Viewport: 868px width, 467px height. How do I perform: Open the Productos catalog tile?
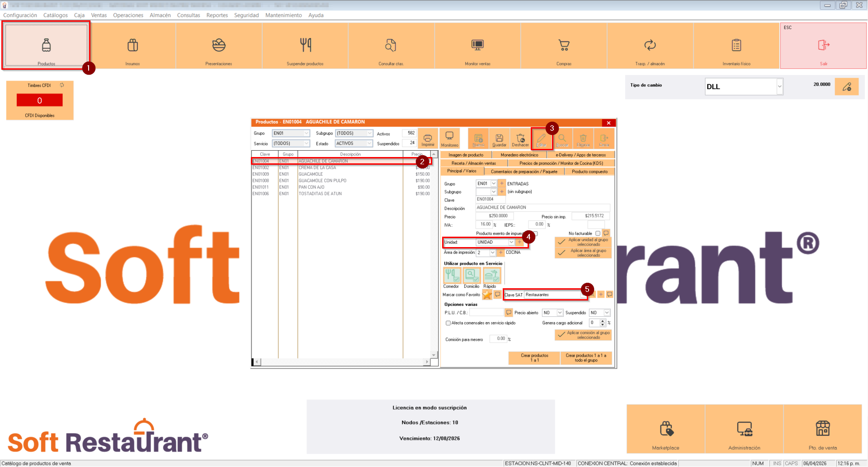(x=46, y=45)
